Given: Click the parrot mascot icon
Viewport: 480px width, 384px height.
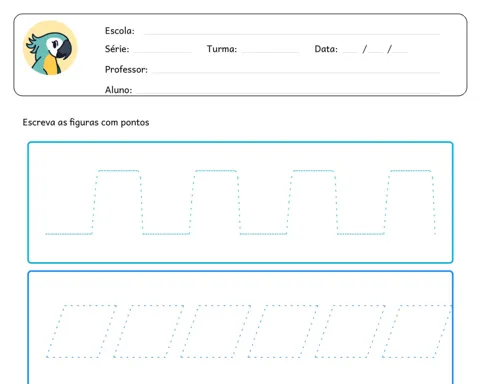Looking at the screenshot, I should 50,48.
